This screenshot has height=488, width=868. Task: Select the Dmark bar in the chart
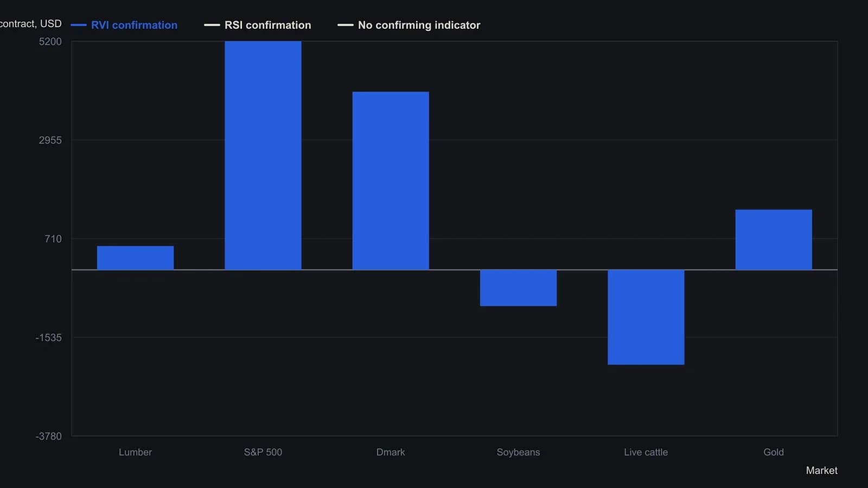coord(391,181)
